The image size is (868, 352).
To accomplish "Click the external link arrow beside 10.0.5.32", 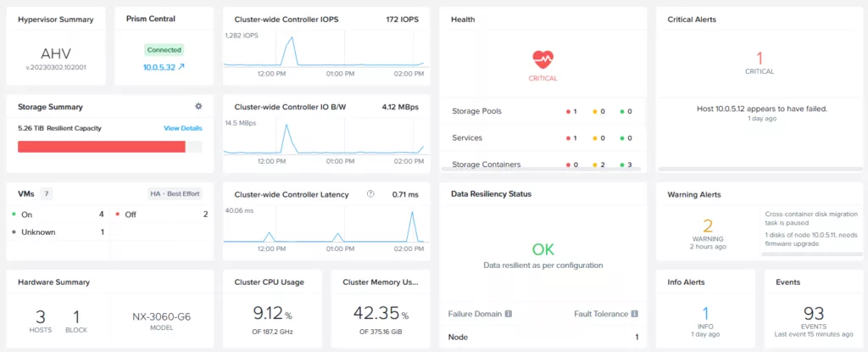I will [181, 66].
